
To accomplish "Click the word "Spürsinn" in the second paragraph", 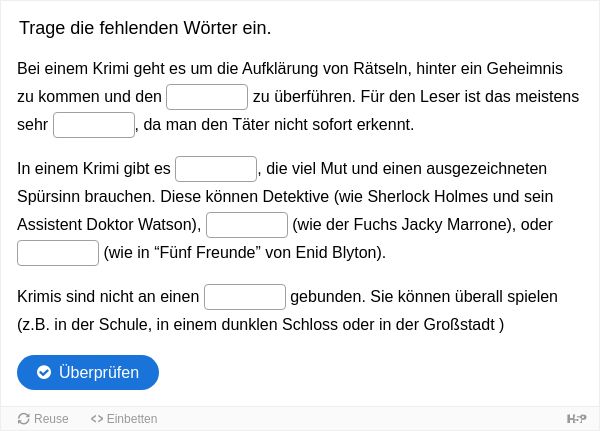I will point(48,197).
